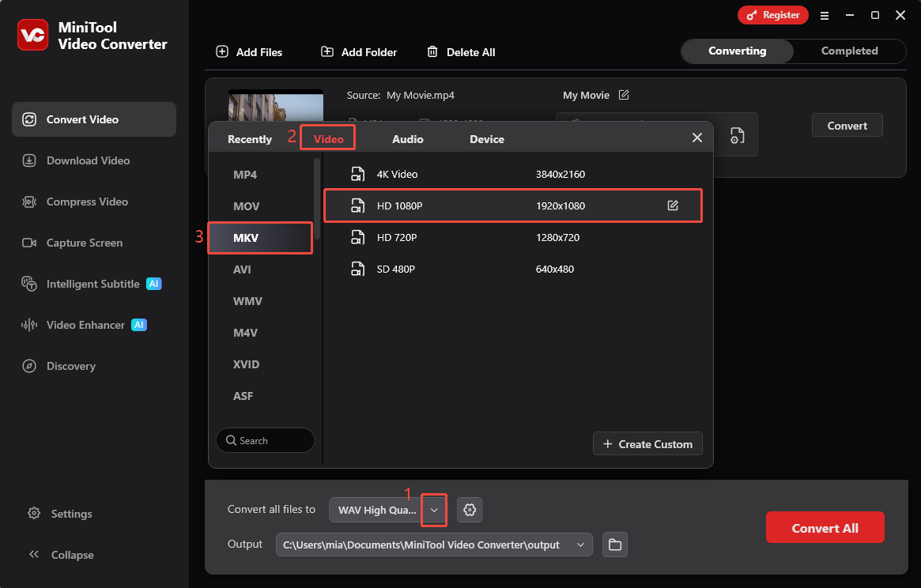Click Create Custom button
Viewport: 921px width, 588px height.
click(647, 444)
